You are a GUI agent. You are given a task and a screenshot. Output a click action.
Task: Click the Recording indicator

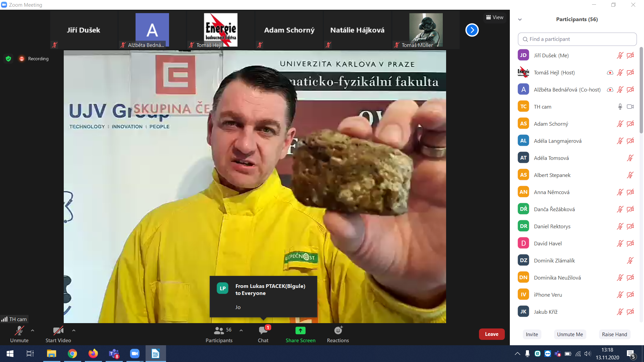tap(34, 59)
